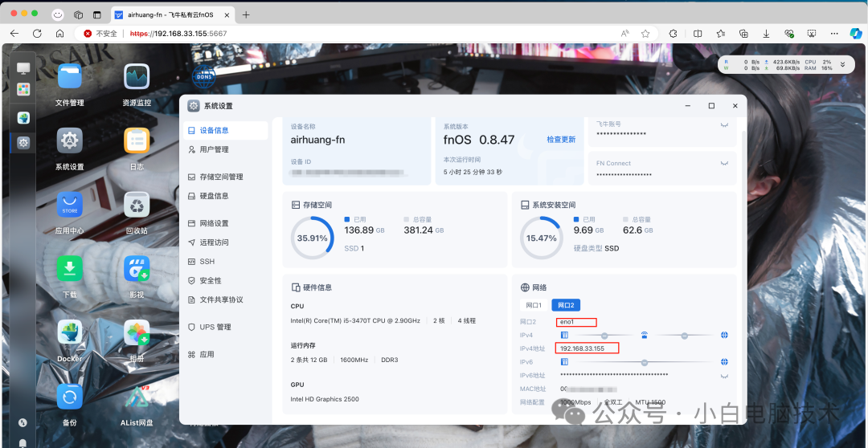Screen dimensions: 868x448
Task: Click the 检查更新 link
Action: click(561, 140)
